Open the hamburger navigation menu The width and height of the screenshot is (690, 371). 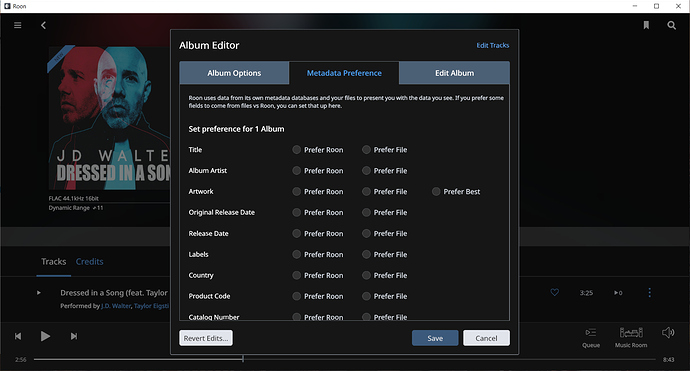(18, 26)
